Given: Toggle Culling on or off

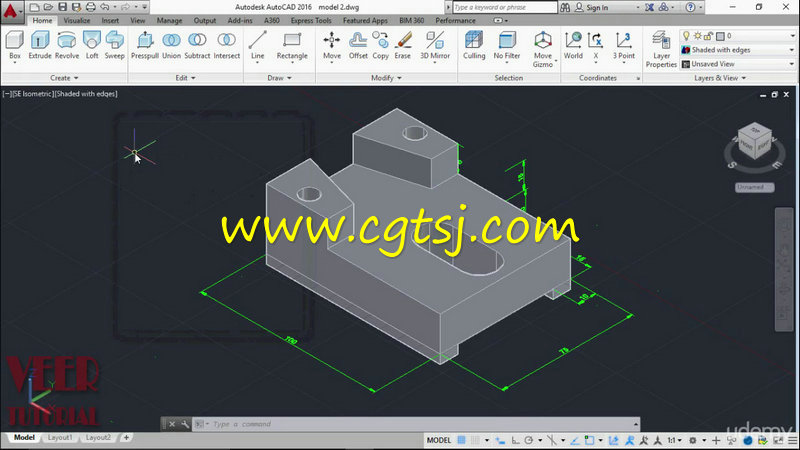Looking at the screenshot, I should tap(474, 45).
